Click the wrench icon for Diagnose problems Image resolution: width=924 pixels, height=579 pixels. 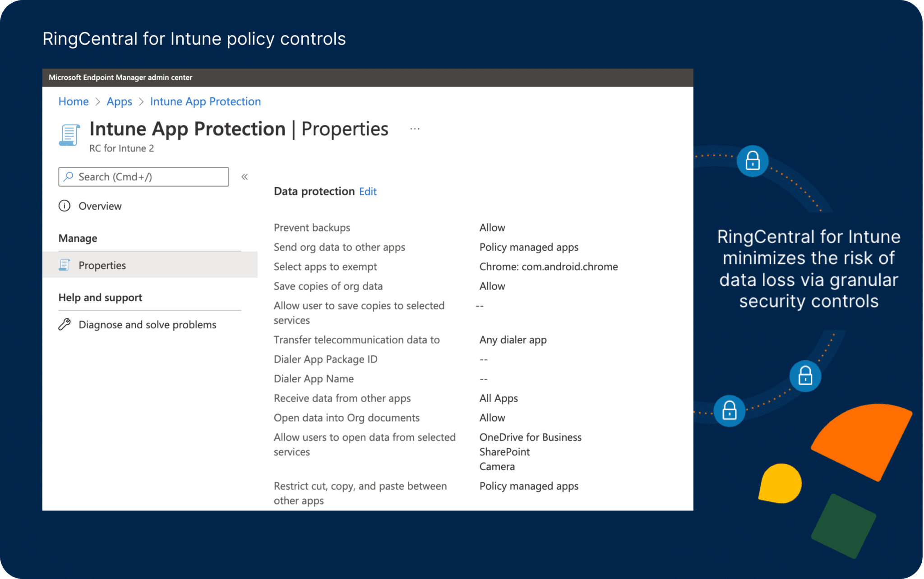coord(65,325)
